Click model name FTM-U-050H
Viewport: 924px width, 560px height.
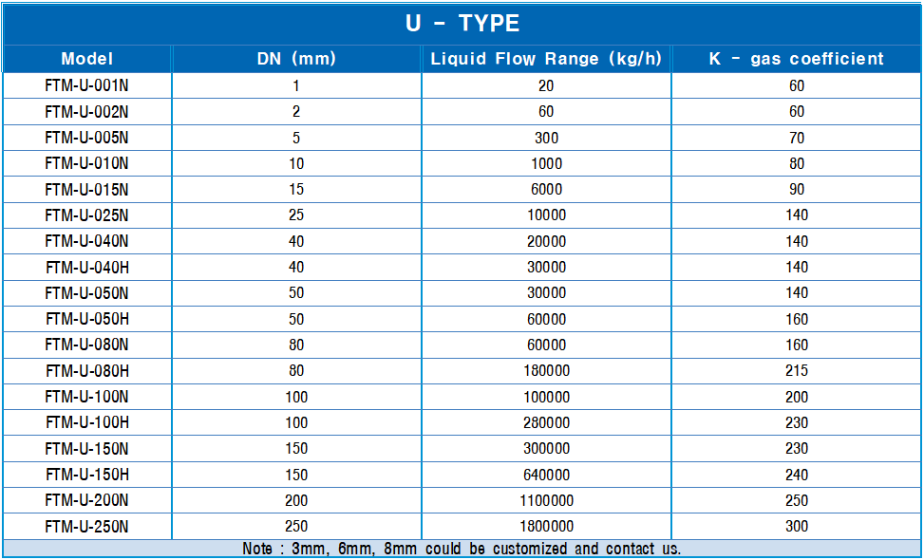click(x=86, y=319)
